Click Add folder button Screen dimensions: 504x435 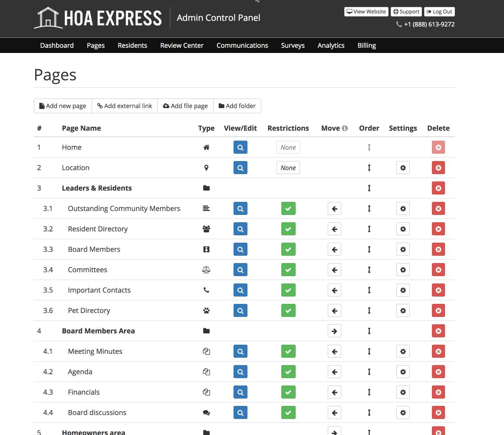[237, 106]
